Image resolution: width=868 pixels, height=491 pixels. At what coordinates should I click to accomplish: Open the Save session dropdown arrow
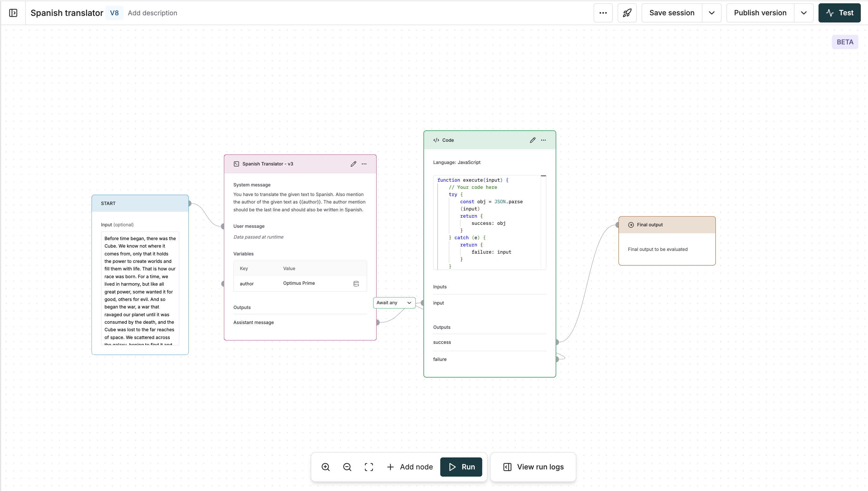click(x=711, y=13)
